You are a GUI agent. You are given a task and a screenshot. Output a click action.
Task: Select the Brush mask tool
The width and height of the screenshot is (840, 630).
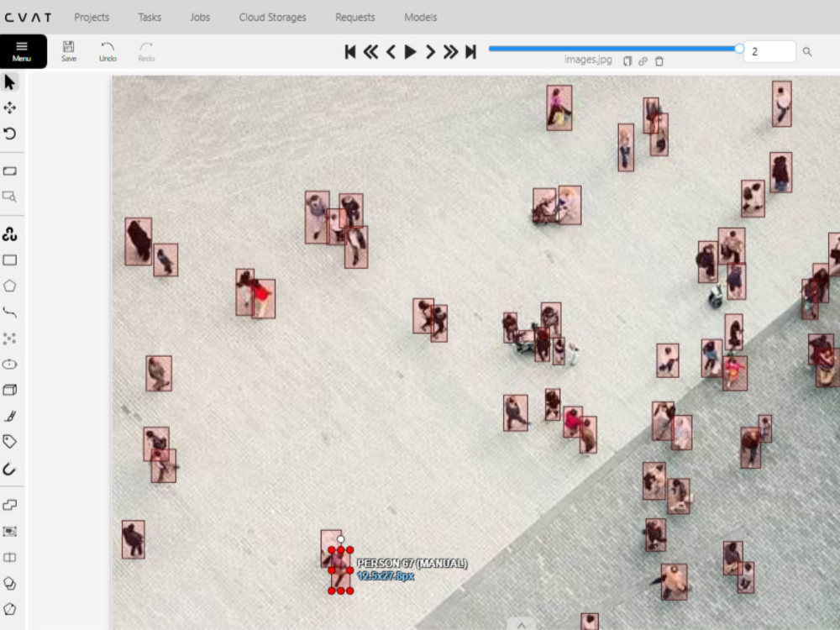(x=9, y=416)
